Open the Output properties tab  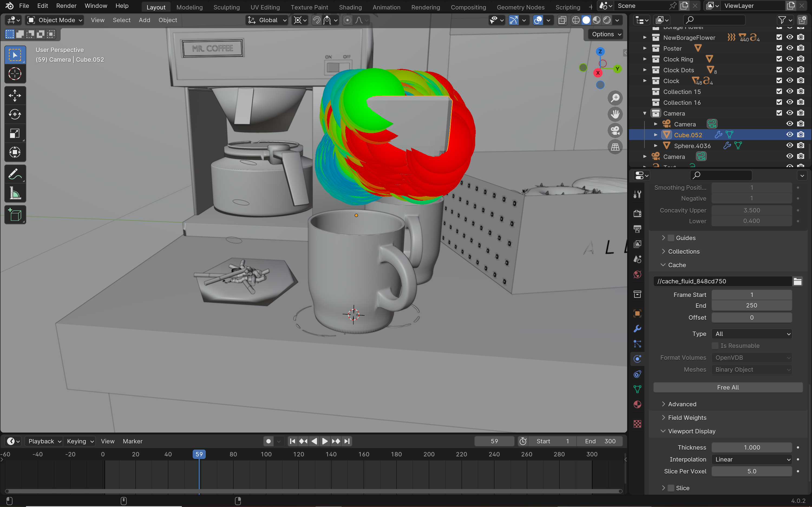click(x=637, y=229)
